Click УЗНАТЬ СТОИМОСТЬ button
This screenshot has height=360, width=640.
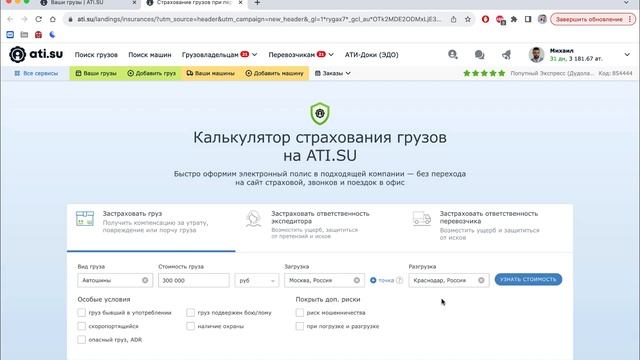[528, 280]
